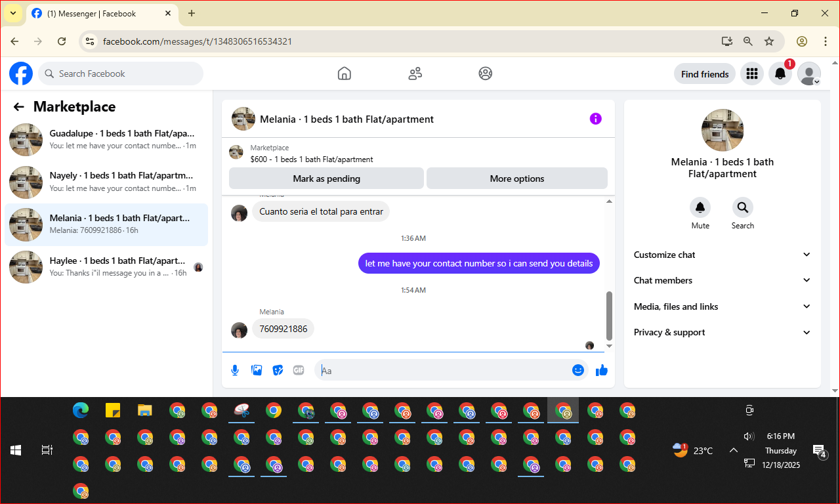Viewport: 840px width, 504px height.
Task: Open Sticky Notes from the taskbar
Action: pos(113,411)
